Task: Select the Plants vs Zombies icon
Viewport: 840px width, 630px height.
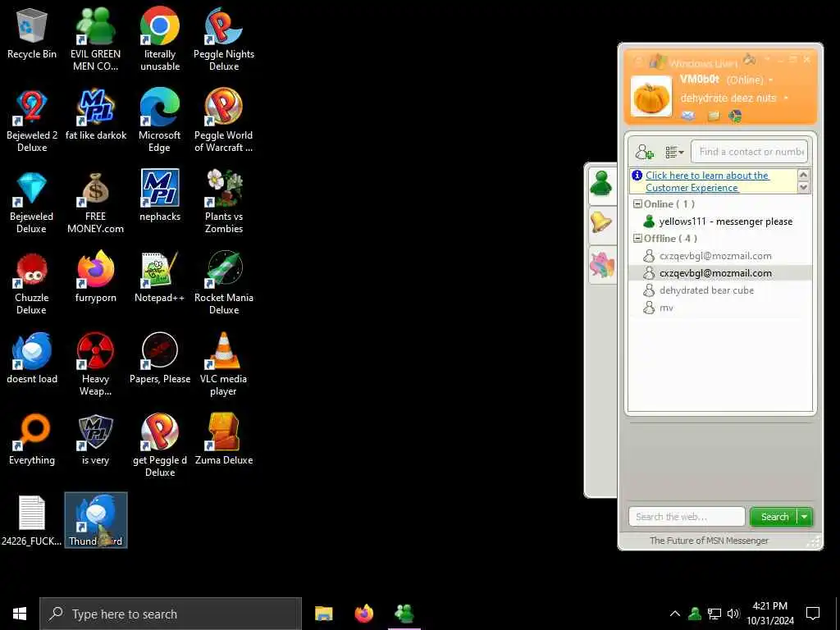Action: 223,202
